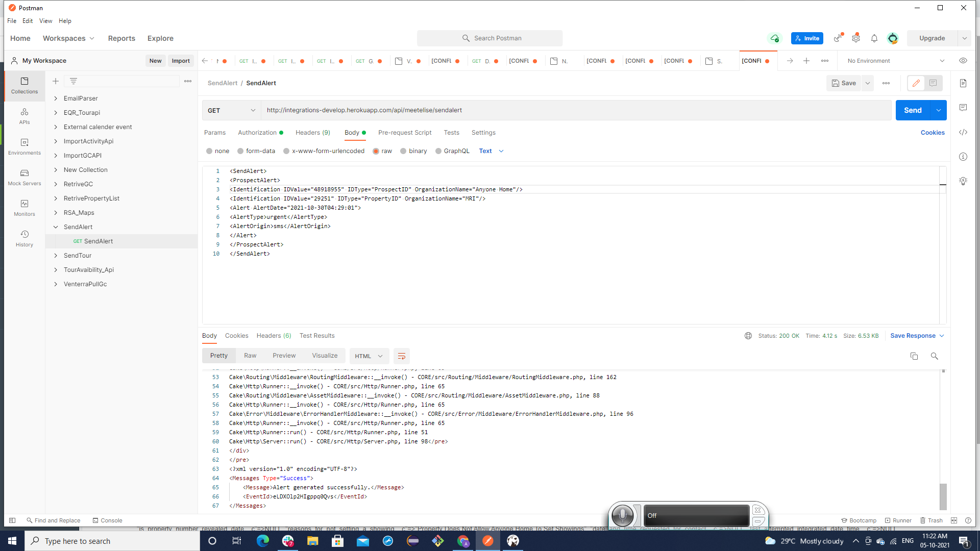Select the none body type

218,151
